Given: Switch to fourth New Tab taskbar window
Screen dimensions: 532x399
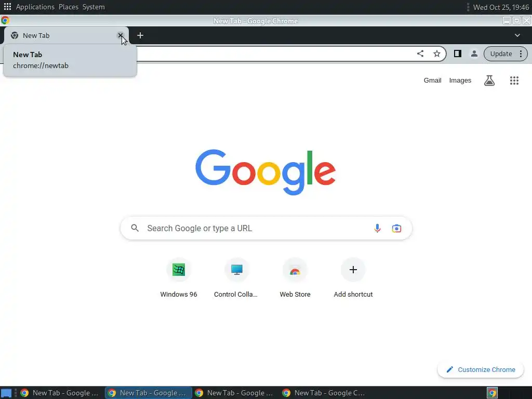Looking at the screenshot, I should [x=323, y=393].
